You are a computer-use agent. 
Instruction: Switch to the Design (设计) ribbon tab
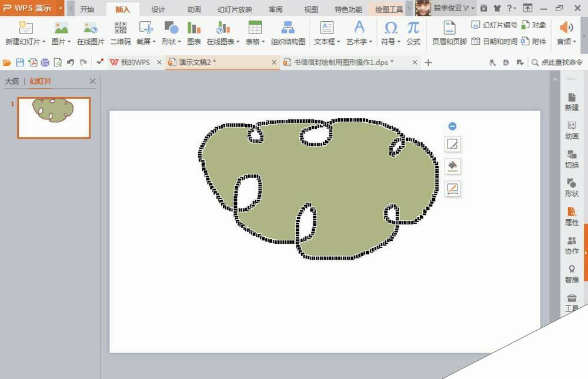point(158,9)
